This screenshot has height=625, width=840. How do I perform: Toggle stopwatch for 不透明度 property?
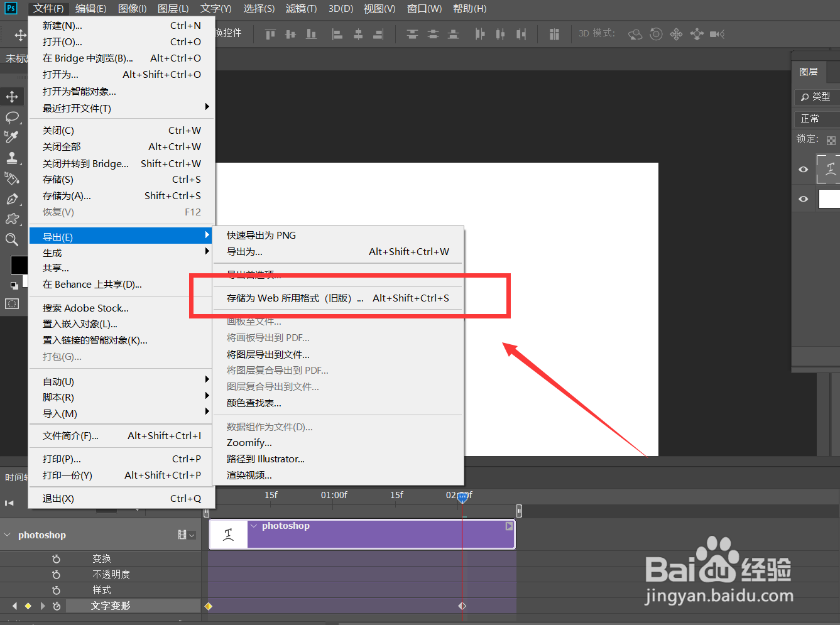tap(56, 574)
